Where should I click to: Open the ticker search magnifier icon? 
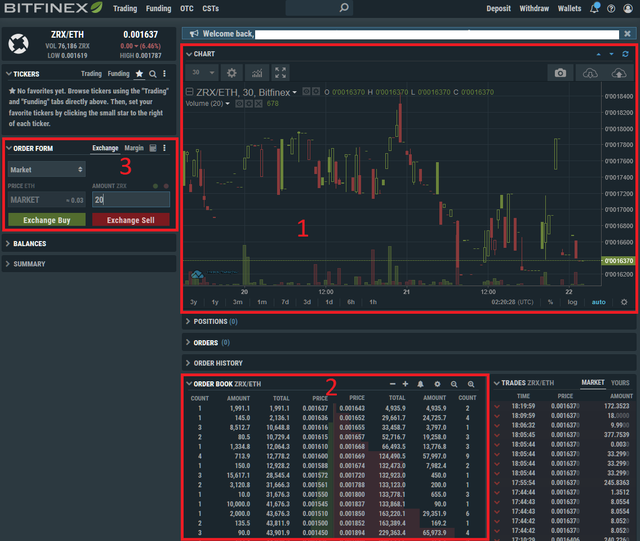[153, 74]
